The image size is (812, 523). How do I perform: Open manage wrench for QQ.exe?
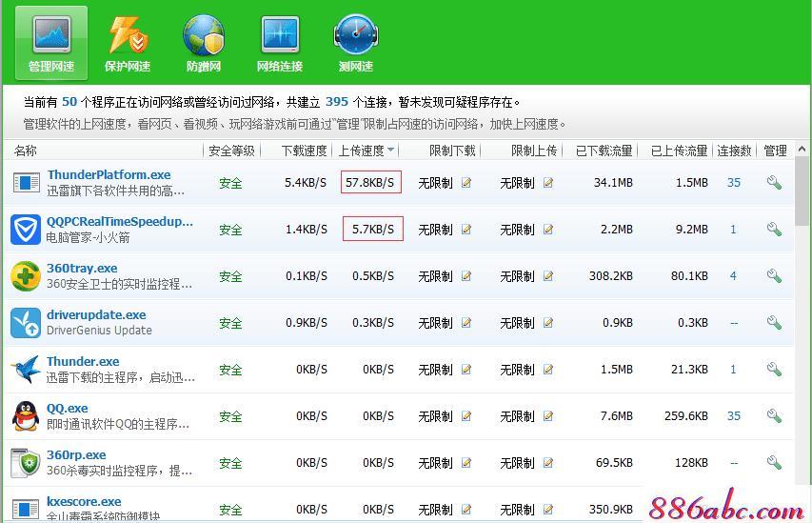pos(774,415)
